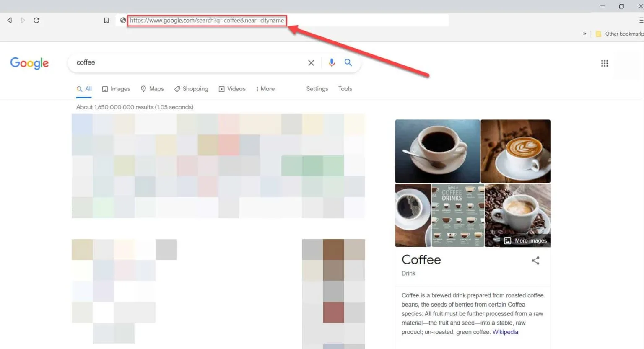
Task: Click the magnifying glass to search
Action: (348, 62)
